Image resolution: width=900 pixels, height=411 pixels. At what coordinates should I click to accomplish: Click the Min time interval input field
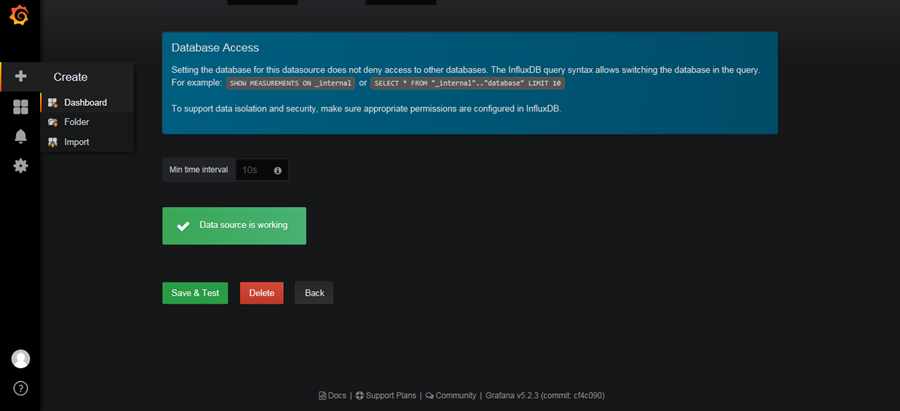(x=262, y=170)
